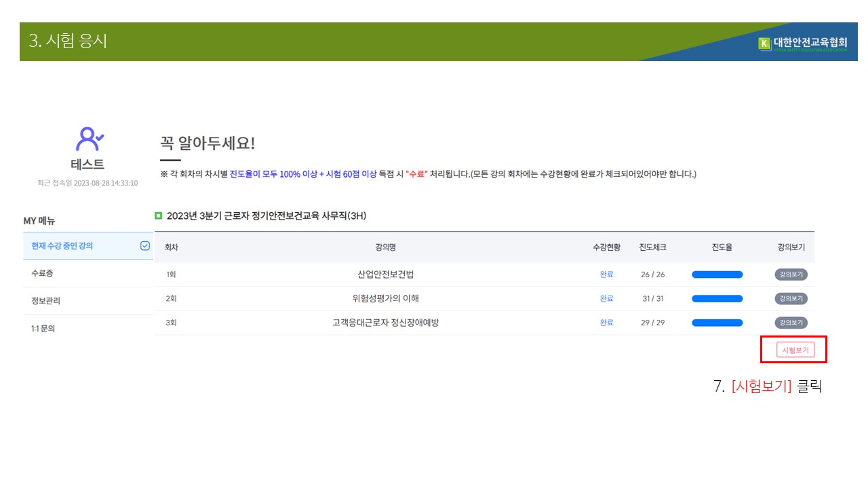Open 강의보기 for 위험성평가의 이해

(791, 299)
